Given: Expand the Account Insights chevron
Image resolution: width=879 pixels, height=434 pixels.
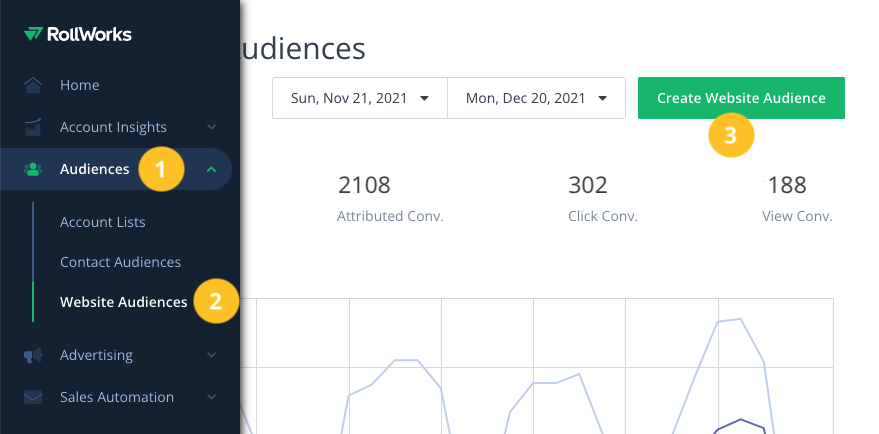Looking at the screenshot, I should coord(211,127).
